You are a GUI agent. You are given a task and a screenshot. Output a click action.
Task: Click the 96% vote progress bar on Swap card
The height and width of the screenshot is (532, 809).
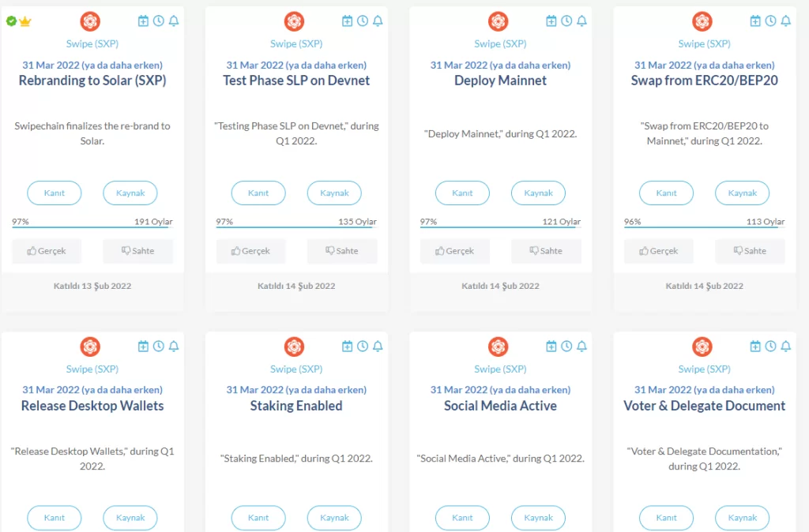pyautogui.click(x=704, y=227)
